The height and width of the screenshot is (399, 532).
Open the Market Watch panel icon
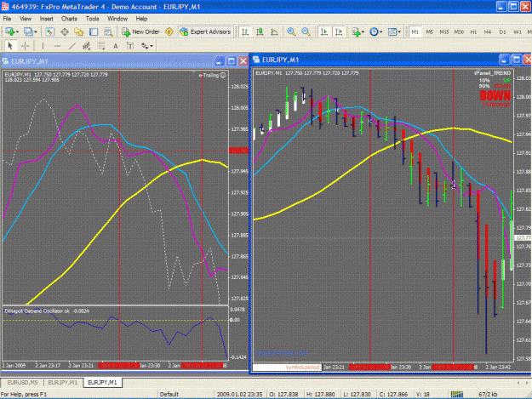[x=49, y=31]
